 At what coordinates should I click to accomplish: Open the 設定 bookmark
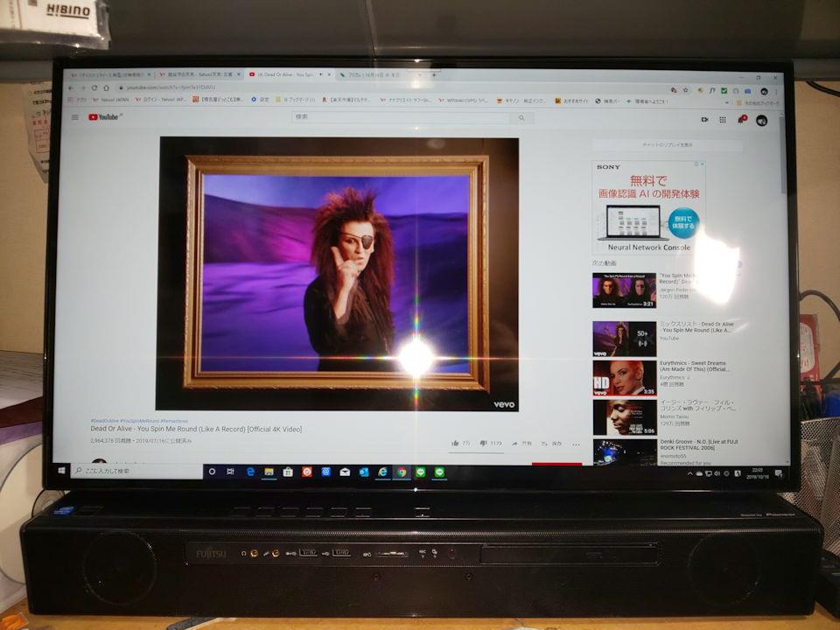[x=261, y=100]
